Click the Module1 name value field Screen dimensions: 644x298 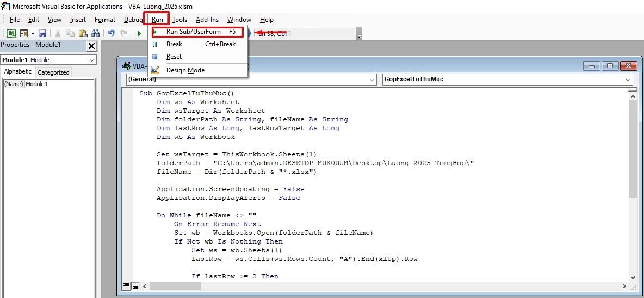click(x=59, y=84)
